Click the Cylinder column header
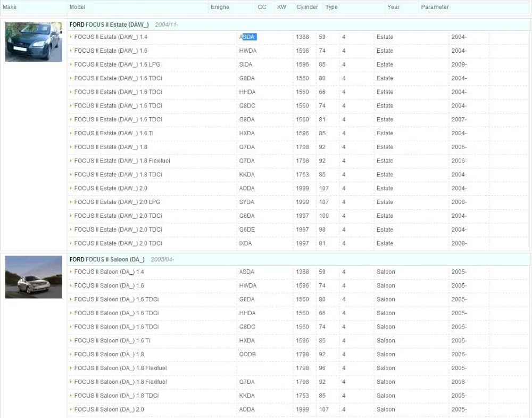532x418 pixels. 307,7
